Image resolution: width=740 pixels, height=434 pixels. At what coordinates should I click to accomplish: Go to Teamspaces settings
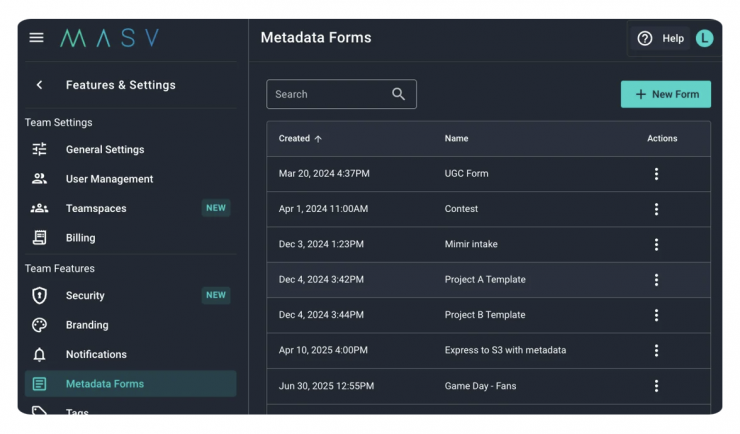96,208
